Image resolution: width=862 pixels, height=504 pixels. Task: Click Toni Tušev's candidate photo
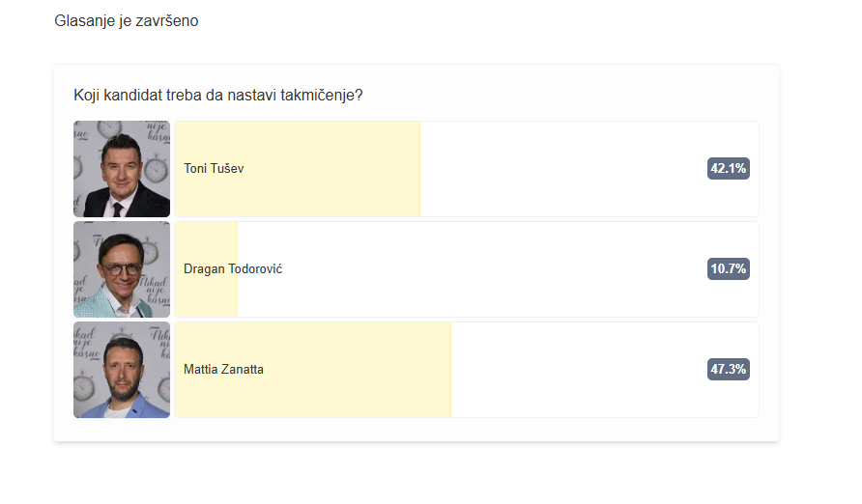[122, 169]
